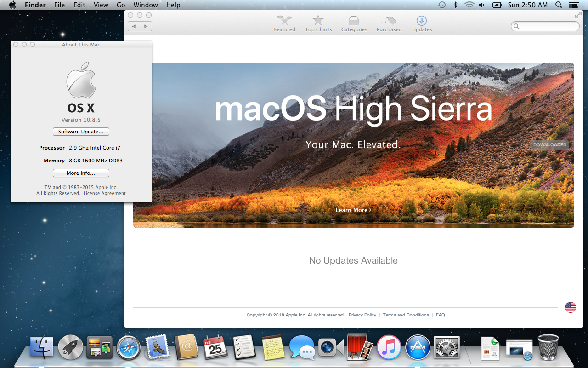588x368 pixels.
Task: Open the Help menu
Action: 173,5
